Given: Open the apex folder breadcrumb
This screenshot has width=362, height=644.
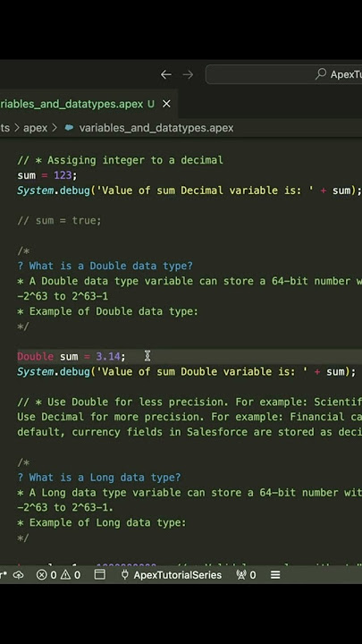Looking at the screenshot, I should [35, 128].
